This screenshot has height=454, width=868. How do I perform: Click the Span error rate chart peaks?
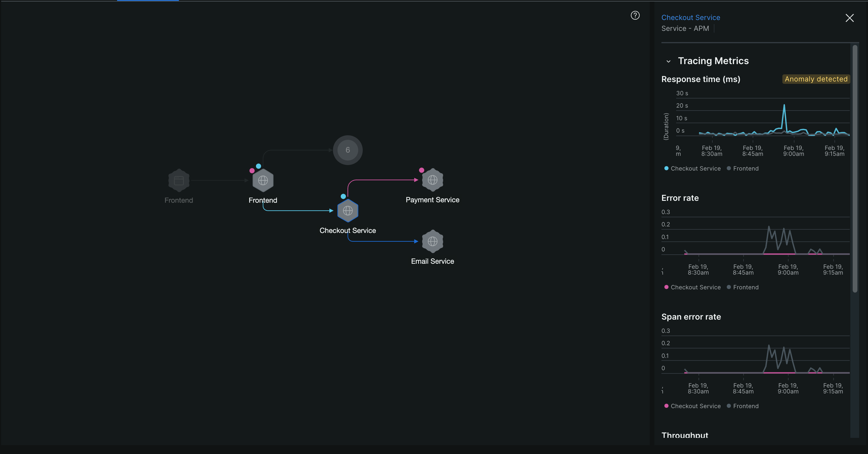(779, 359)
